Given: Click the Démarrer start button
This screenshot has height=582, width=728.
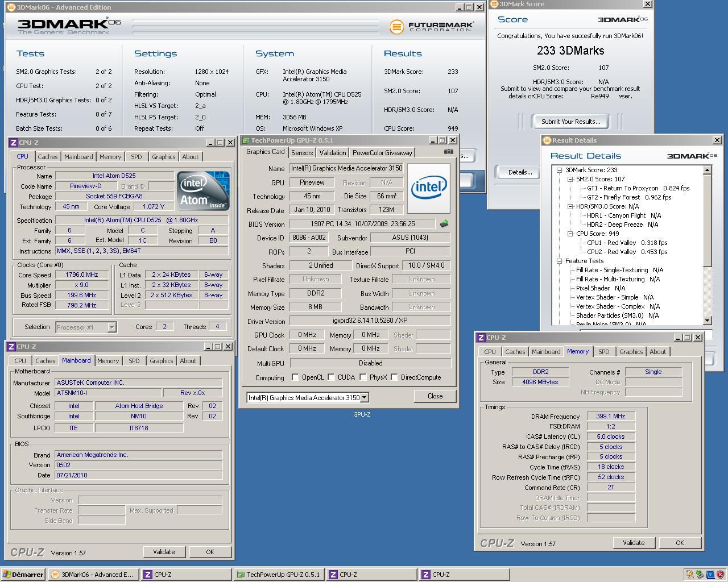Looking at the screenshot, I should point(23,575).
